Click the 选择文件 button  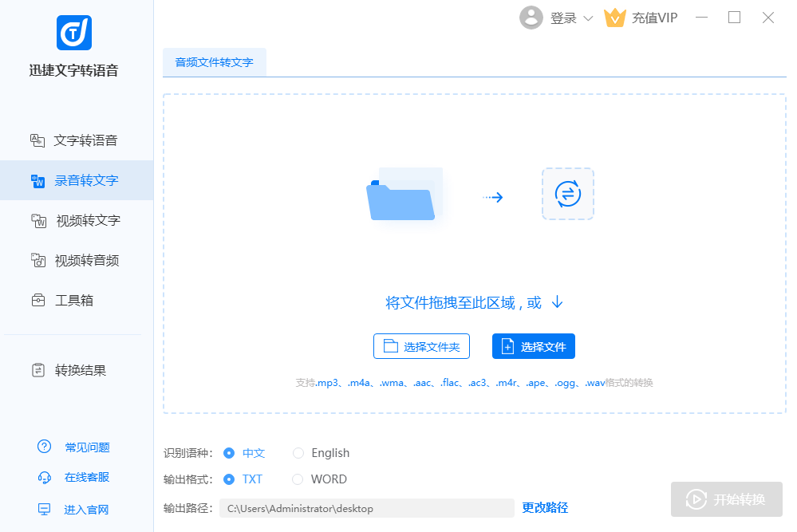click(533, 346)
